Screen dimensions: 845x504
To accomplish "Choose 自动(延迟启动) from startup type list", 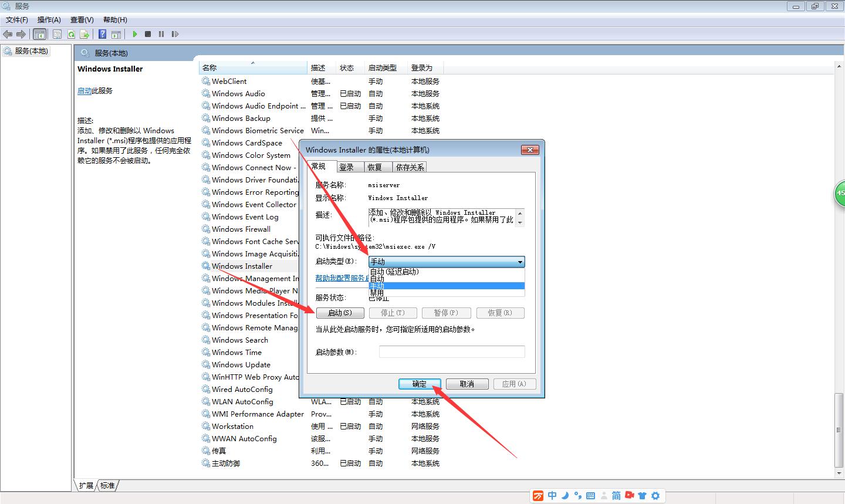I will click(447, 272).
